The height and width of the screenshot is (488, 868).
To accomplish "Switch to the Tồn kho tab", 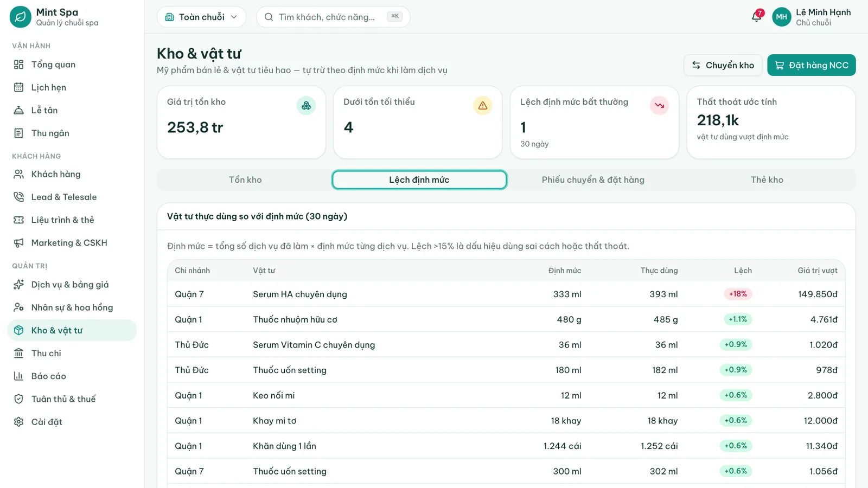I will (x=245, y=180).
